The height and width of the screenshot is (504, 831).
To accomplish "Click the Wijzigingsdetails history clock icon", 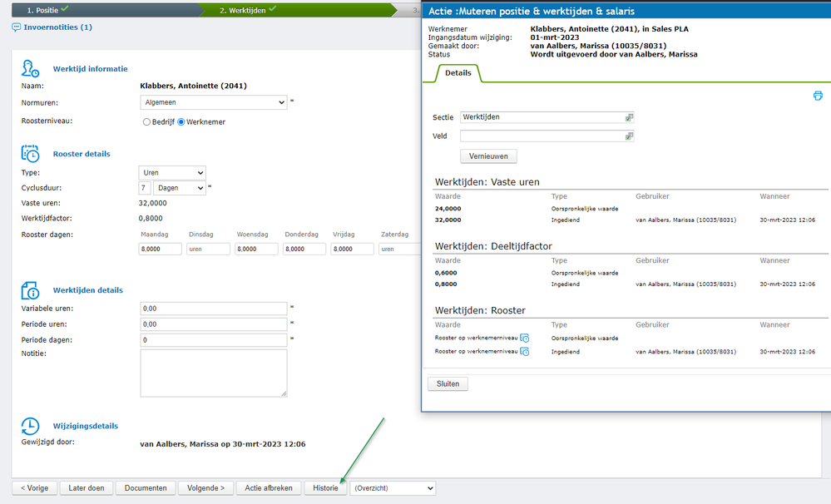I will tap(30, 426).
